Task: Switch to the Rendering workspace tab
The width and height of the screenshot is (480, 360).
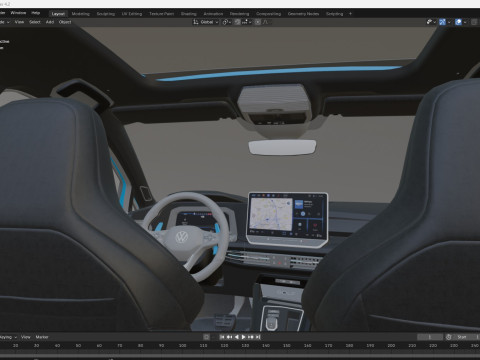Action: click(239, 14)
